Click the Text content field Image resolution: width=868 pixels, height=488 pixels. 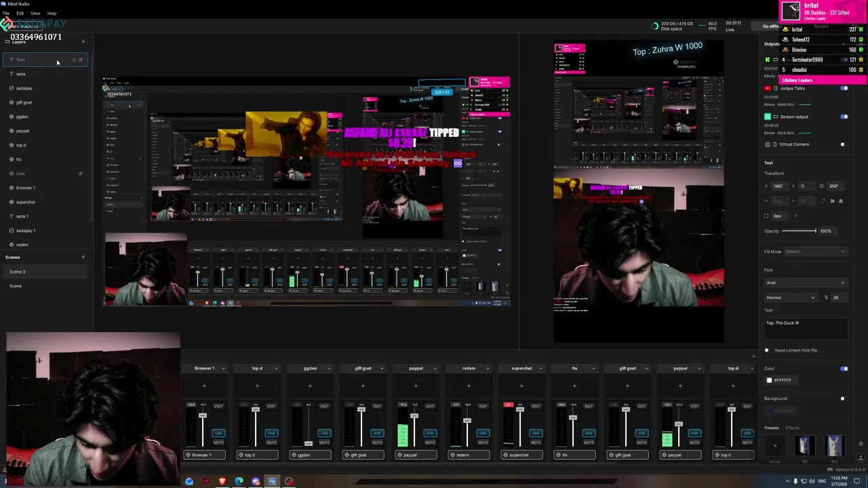806,328
